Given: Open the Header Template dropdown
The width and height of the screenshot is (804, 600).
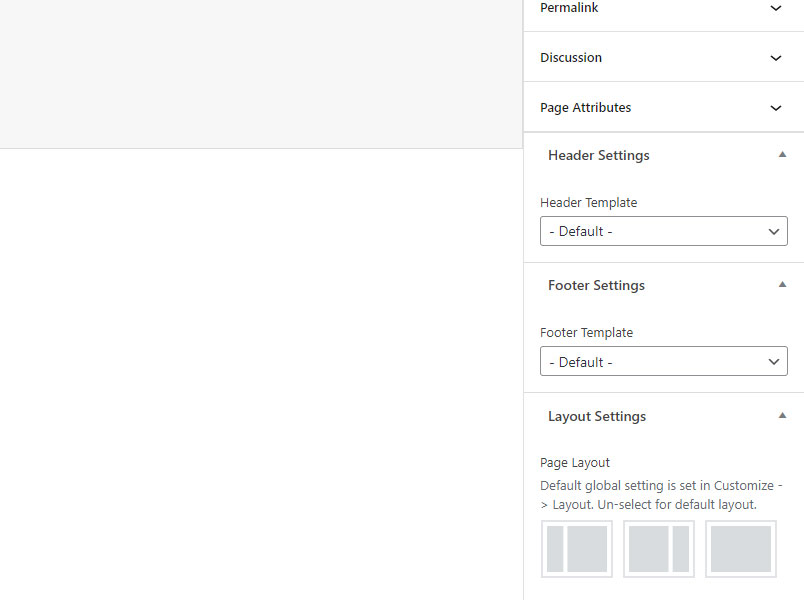Looking at the screenshot, I should [664, 231].
